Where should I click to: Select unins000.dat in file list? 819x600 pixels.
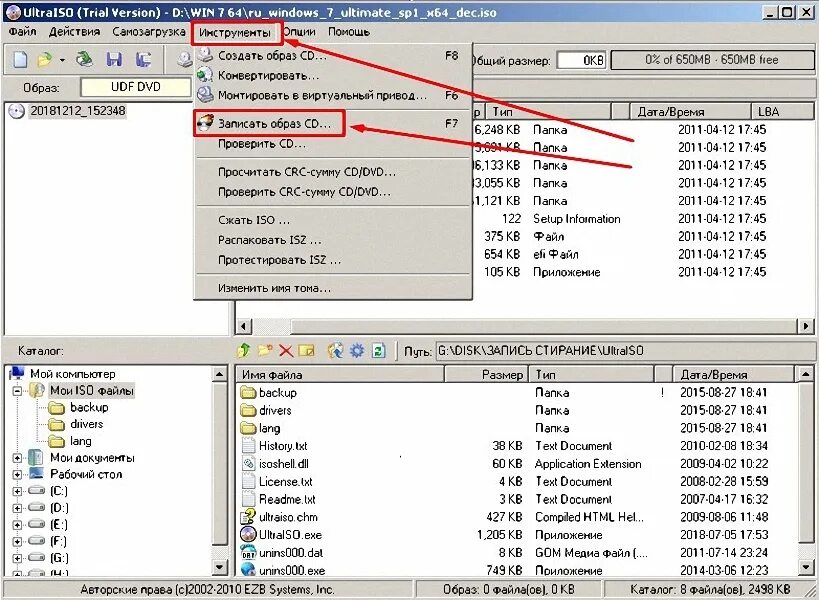click(290, 552)
